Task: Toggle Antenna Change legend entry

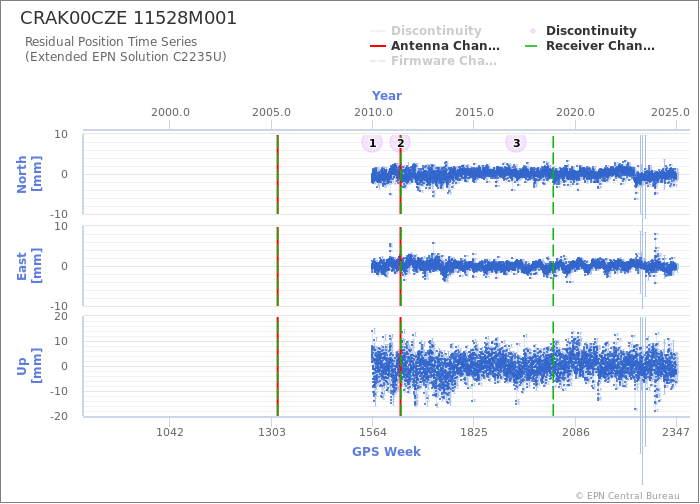Action: click(x=435, y=46)
